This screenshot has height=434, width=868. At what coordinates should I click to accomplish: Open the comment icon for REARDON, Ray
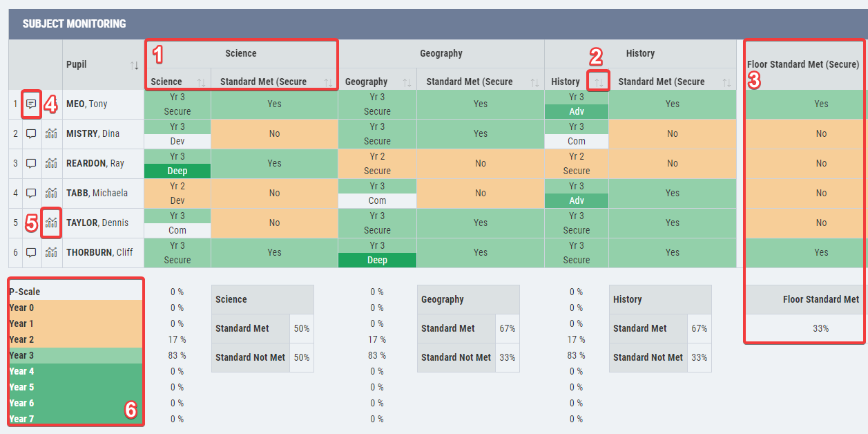(32, 163)
